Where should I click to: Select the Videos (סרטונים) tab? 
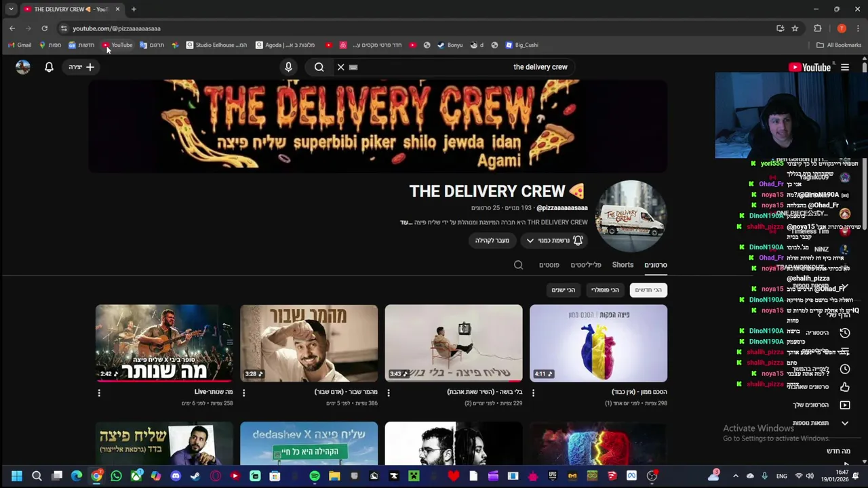click(656, 265)
